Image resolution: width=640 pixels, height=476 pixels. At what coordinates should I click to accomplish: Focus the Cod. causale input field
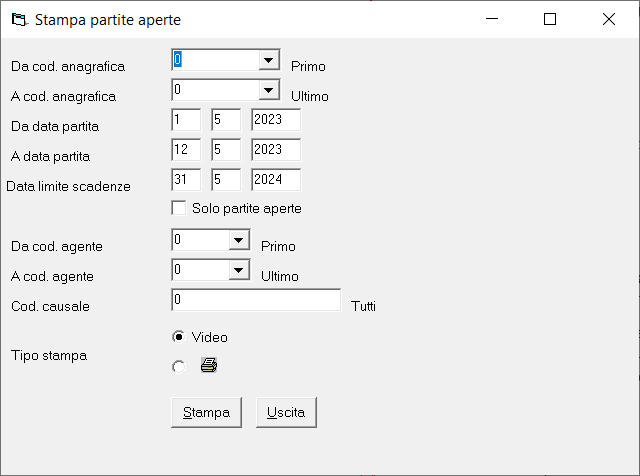256,300
